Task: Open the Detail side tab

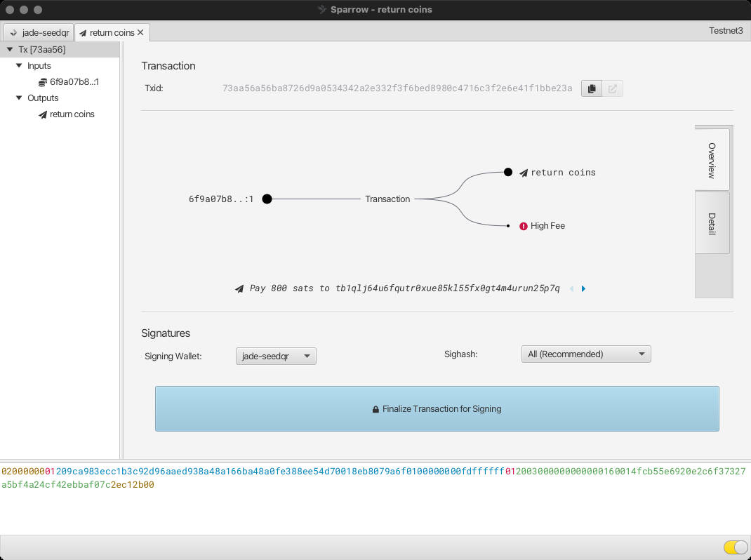Action: (712, 223)
